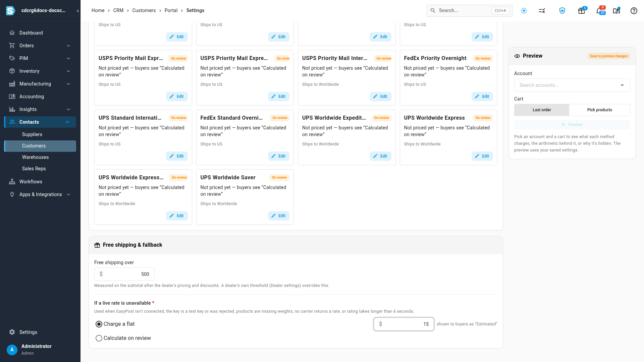The width and height of the screenshot is (644, 362).
Task: Edit the UPS Worldwide Saver method
Action: (x=278, y=216)
